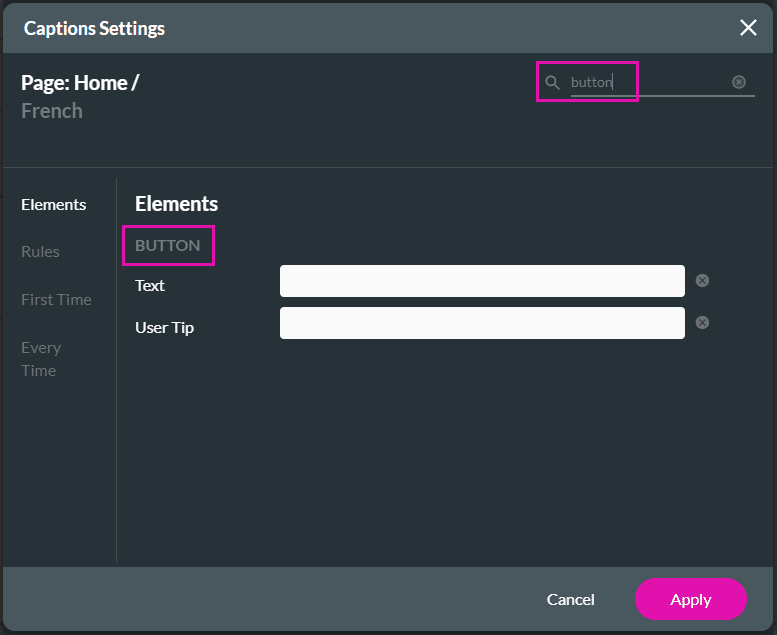Click the Elements panel heading
Viewport: 777px width, 635px height.
click(177, 204)
